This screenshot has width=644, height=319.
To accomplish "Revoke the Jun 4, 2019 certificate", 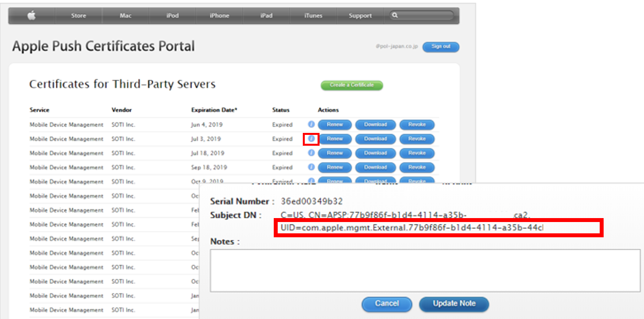I will click(417, 125).
